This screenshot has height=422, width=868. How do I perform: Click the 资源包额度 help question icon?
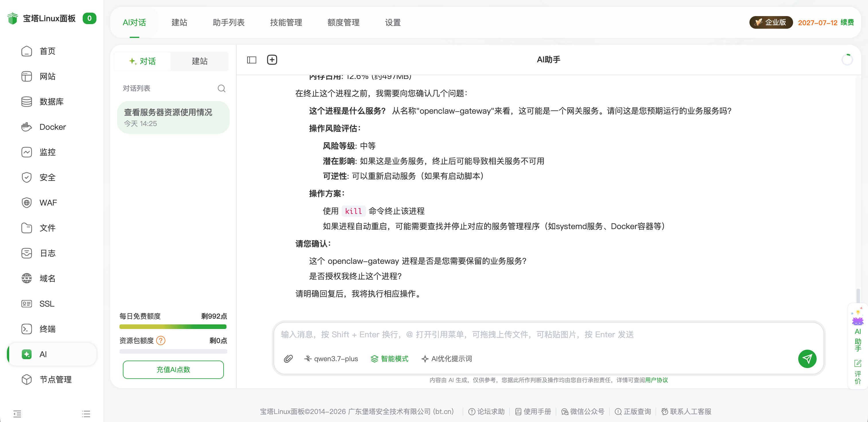coord(161,341)
